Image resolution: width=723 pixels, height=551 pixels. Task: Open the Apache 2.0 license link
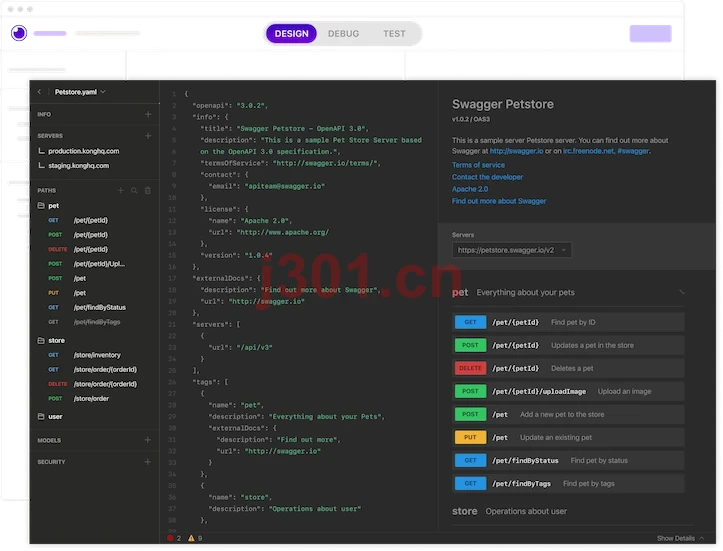[x=470, y=189]
